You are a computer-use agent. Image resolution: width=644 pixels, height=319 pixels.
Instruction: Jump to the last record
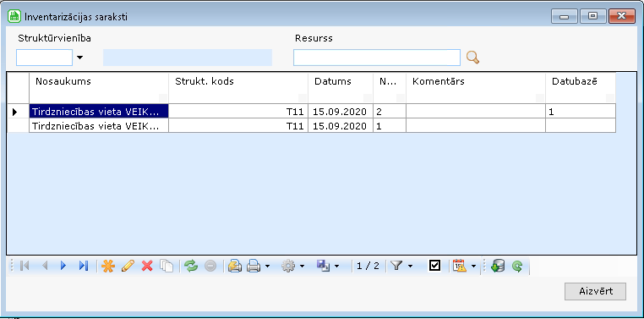(84, 267)
